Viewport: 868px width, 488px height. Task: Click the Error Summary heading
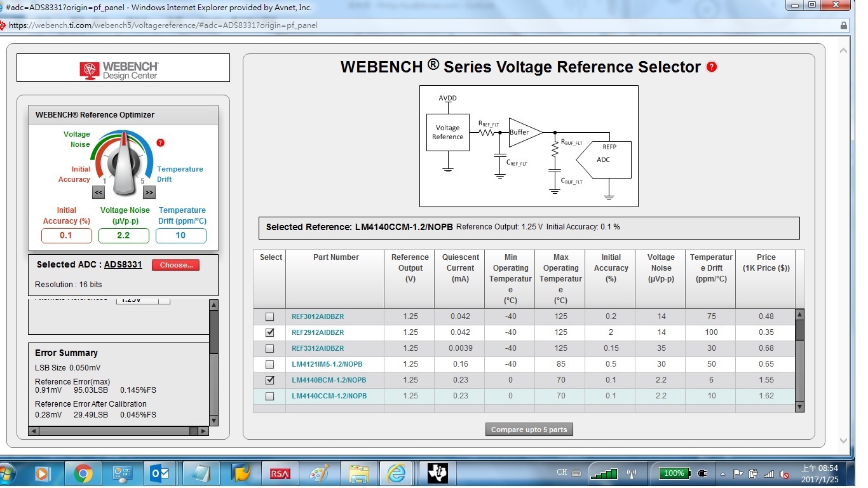[x=66, y=353]
